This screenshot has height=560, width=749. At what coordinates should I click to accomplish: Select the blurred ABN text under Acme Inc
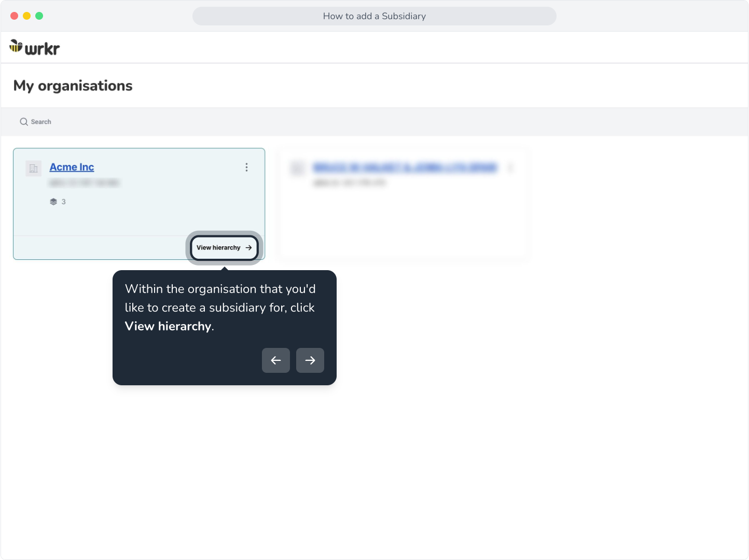84,183
